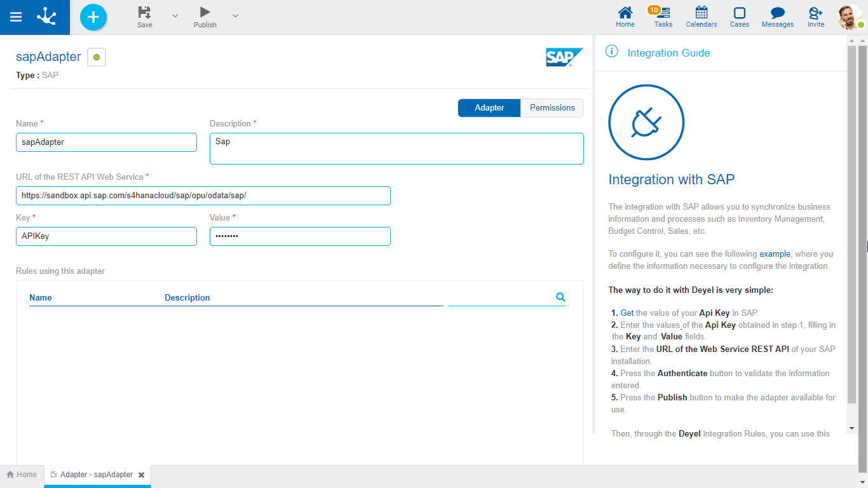
Task: Expand the Publish options dropdown arrow
Action: point(235,16)
